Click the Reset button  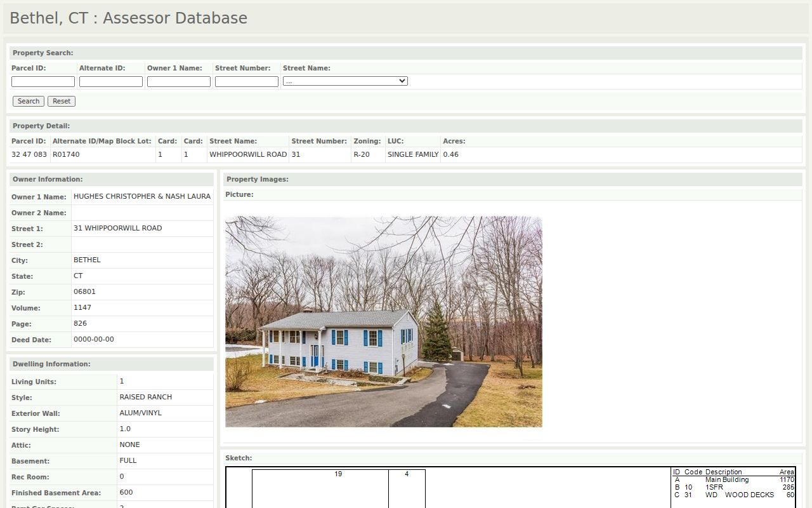(x=62, y=101)
